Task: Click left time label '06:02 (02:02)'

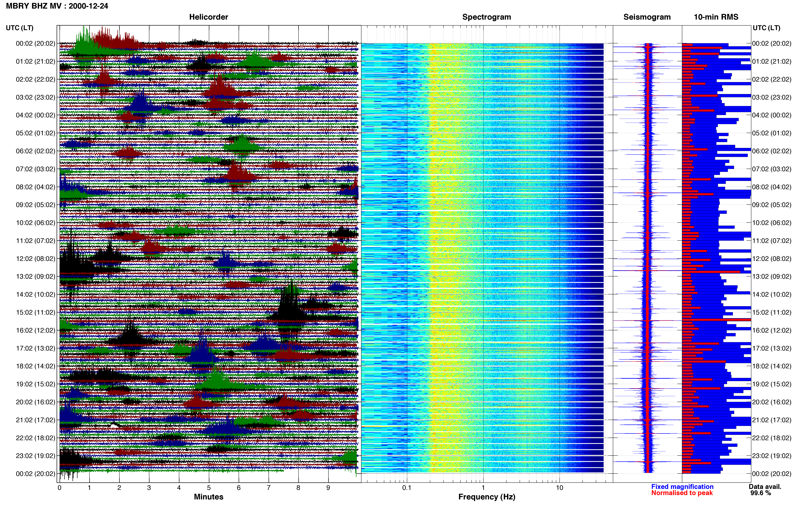Action: (36, 151)
